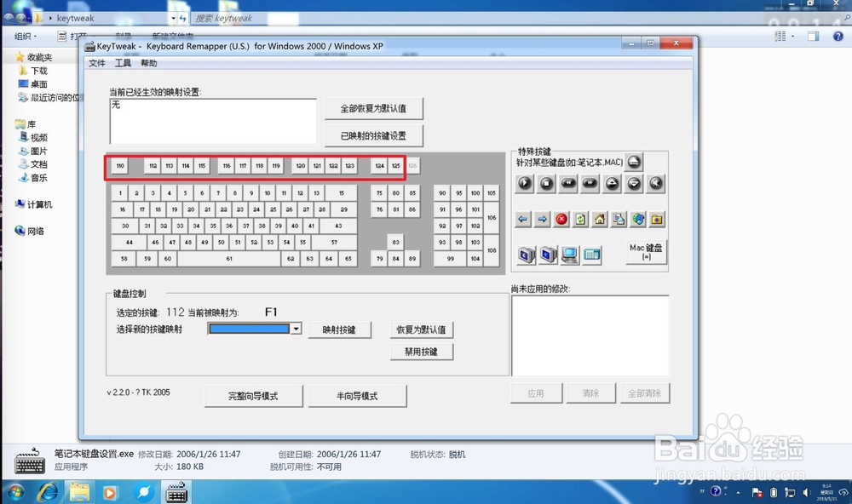Click the 尚未应用的修改 list box
The image size is (852, 504).
click(590, 335)
